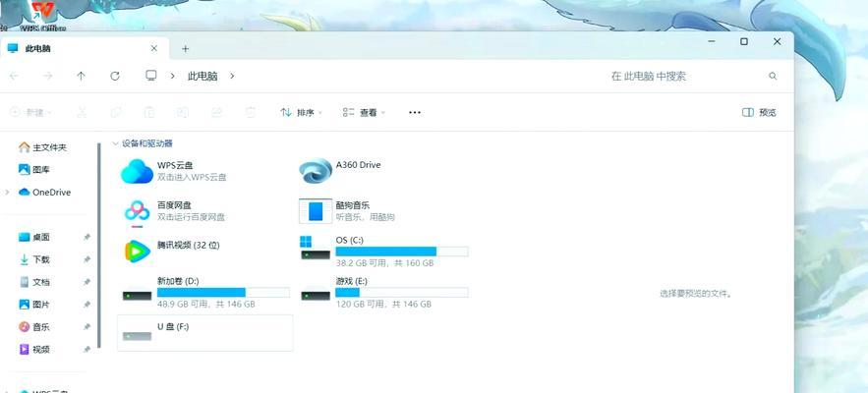The image size is (868, 393).
Task: Open 桌面 in the sidebar
Action: coord(34,237)
